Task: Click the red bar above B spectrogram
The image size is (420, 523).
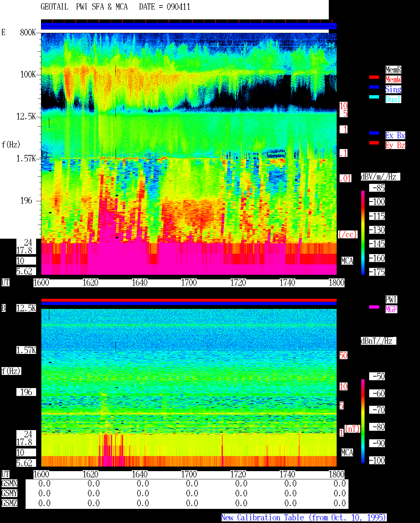Action: [189, 300]
